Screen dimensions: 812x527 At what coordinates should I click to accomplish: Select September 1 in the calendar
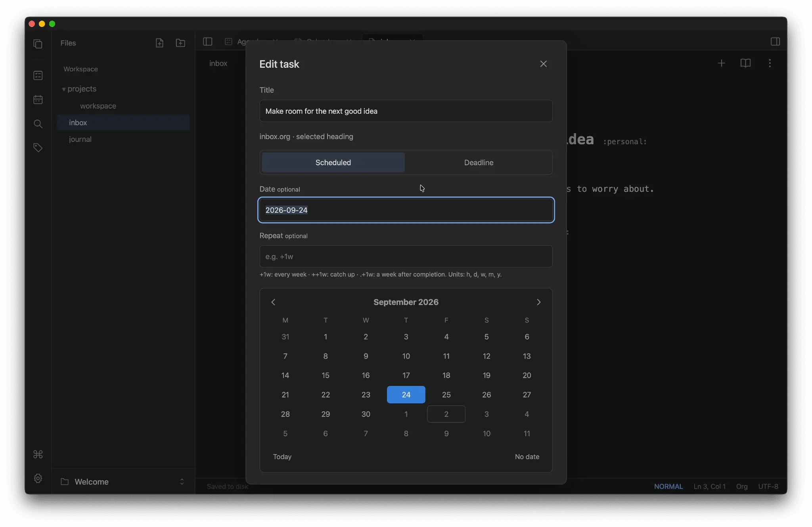pos(326,337)
